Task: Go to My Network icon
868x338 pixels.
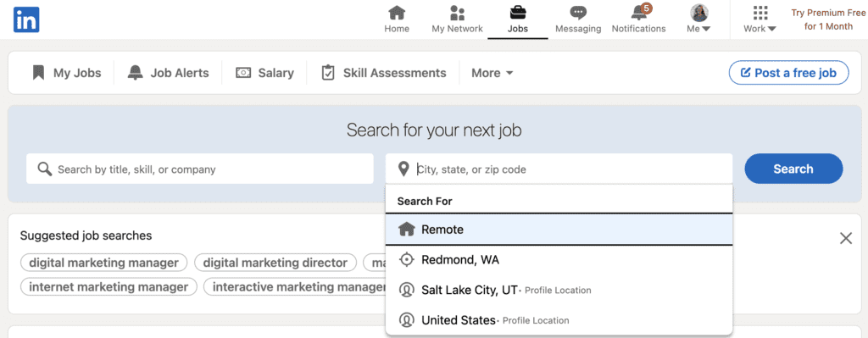Action: [457, 13]
